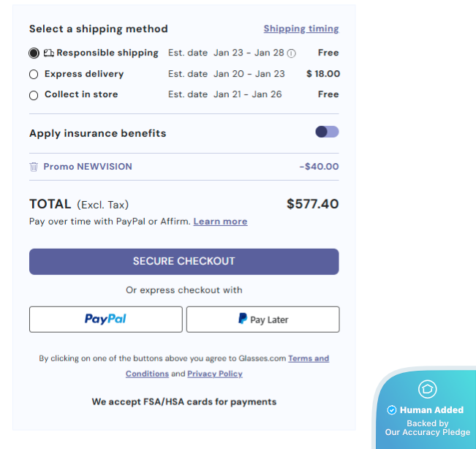Select the Collect in store radio button
Viewport: 476px width, 449px height.
coord(34,95)
